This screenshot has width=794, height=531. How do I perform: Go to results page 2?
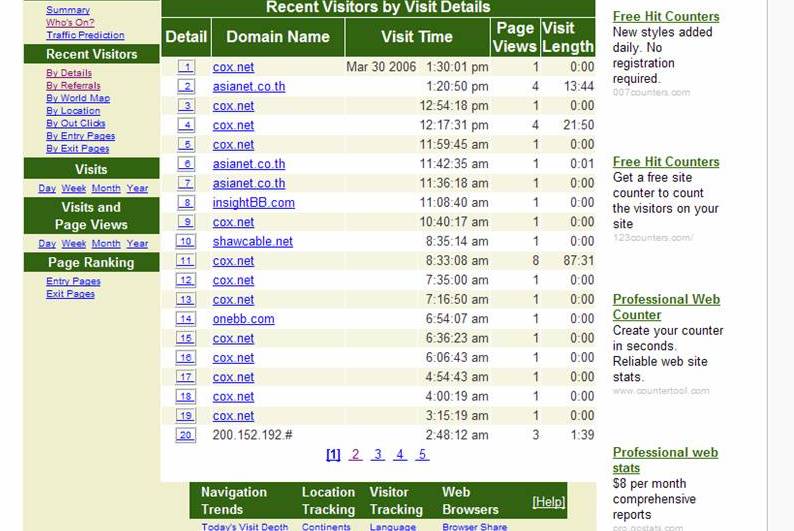pyautogui.click(x=355, y=455)
